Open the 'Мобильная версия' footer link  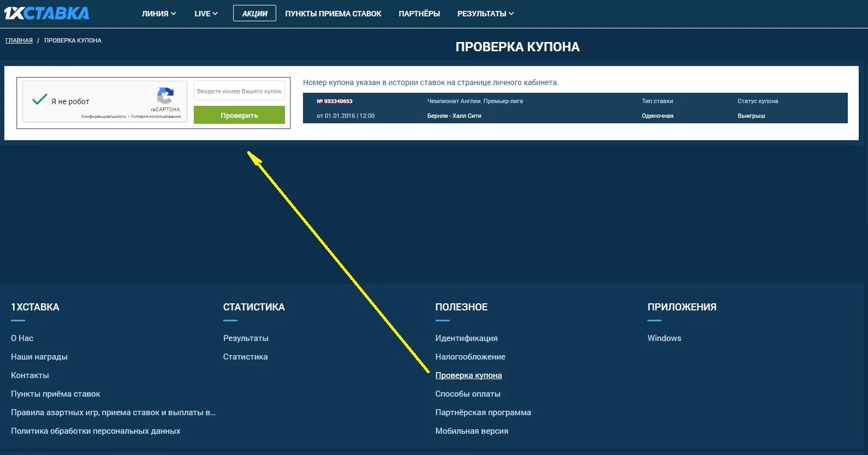coord(472,431)
